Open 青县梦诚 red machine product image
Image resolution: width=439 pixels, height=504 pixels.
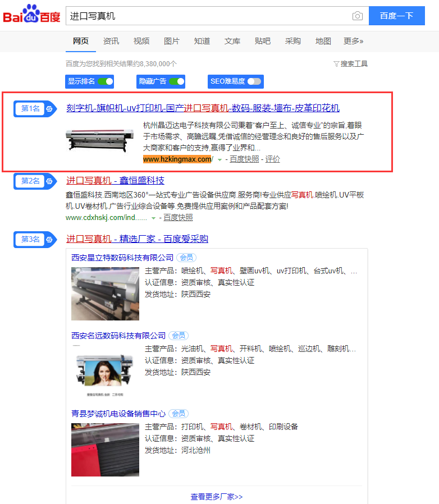[105, 450]
